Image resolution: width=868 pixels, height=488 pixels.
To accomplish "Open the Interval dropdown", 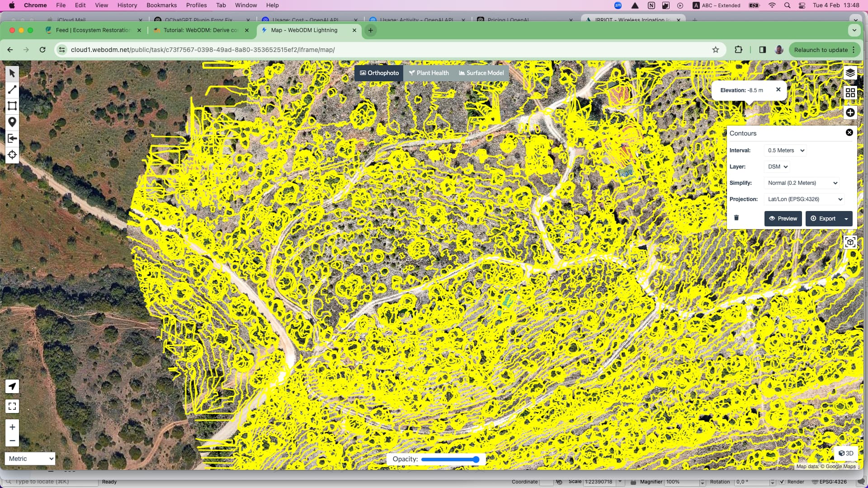I will coord(786,150).
